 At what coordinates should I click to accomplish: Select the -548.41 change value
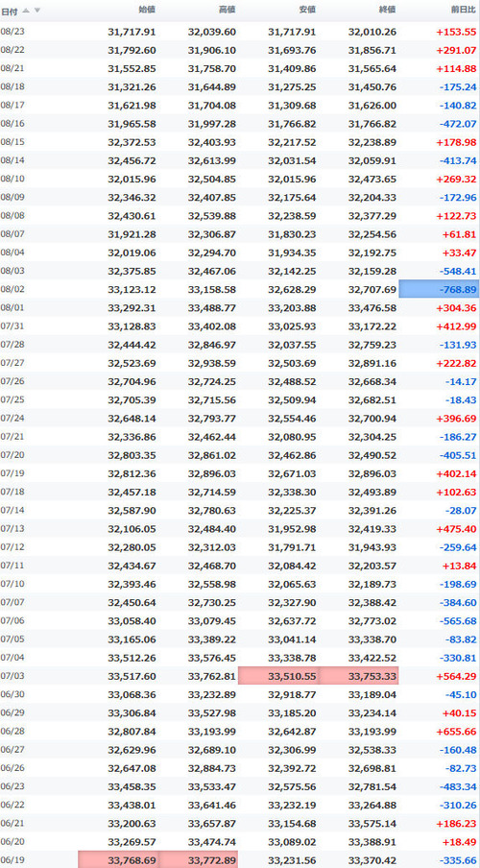(x=458, y=271)
